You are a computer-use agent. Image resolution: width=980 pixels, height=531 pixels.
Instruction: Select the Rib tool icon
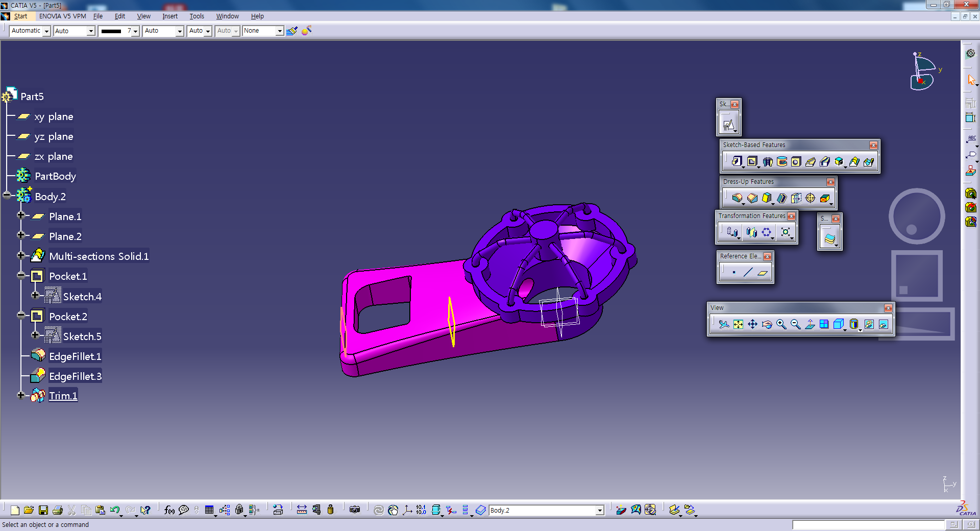pos(810,161)
